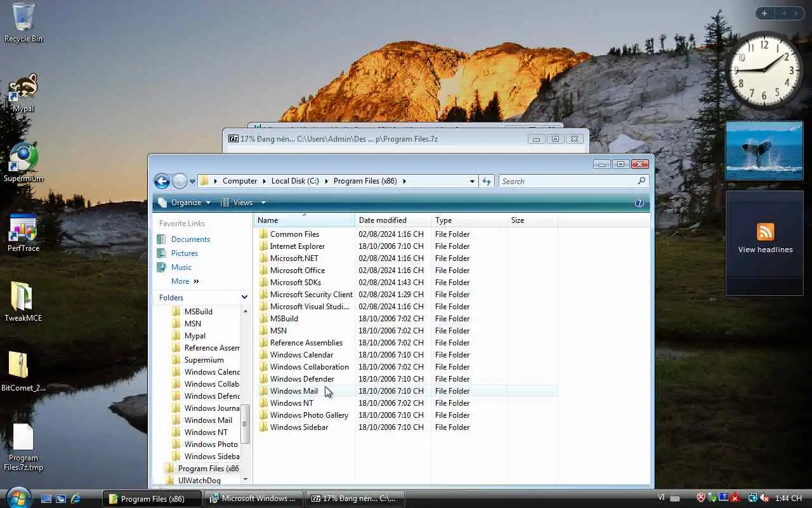Open the Recycle Bin desktop icon
Screen dimensions: 812x508
pyautogui.click(x=23, y=22)
